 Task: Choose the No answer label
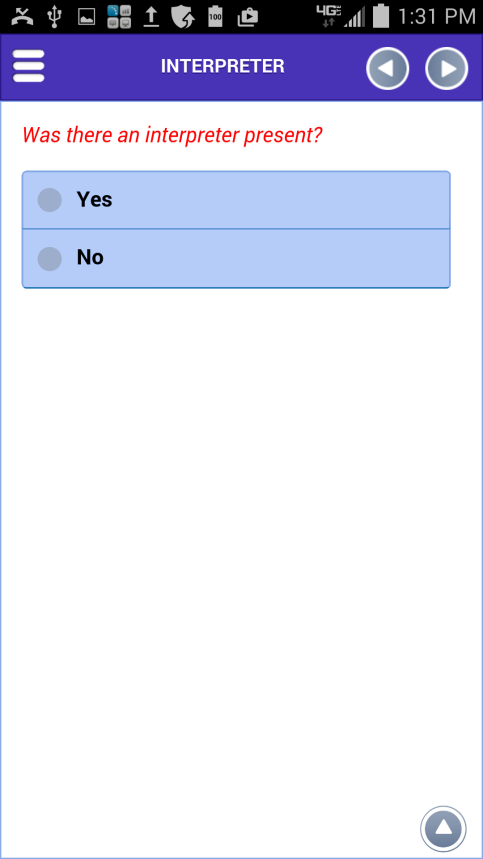(x=90, y=257)
